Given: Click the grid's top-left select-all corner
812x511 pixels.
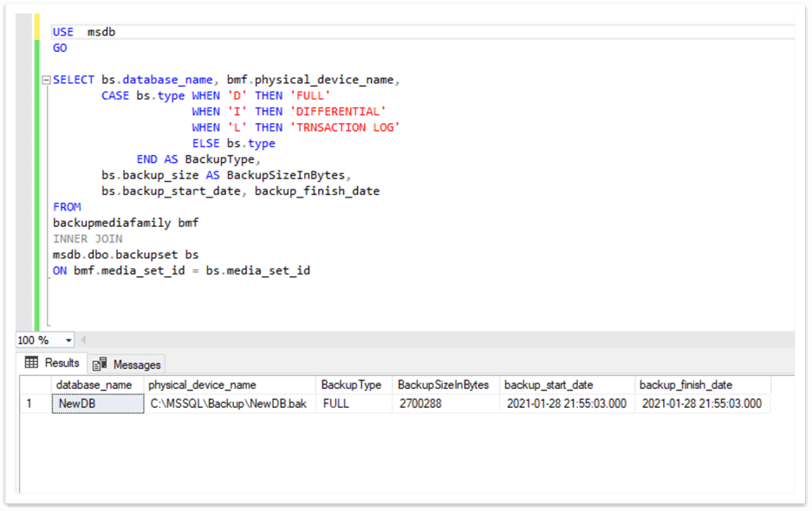Looking at the screenshot, I should tap(35, 385).
